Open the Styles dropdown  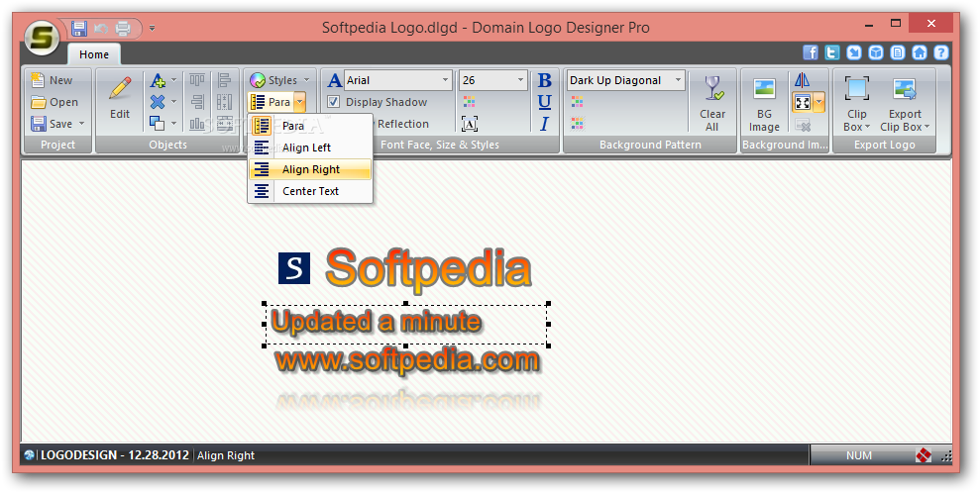point(280,80)
